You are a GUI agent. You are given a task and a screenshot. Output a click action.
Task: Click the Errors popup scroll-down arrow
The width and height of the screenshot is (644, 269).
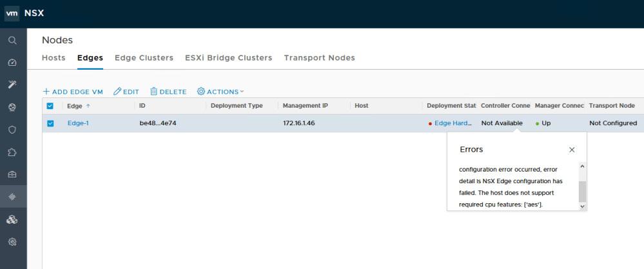tap(582, 207)
